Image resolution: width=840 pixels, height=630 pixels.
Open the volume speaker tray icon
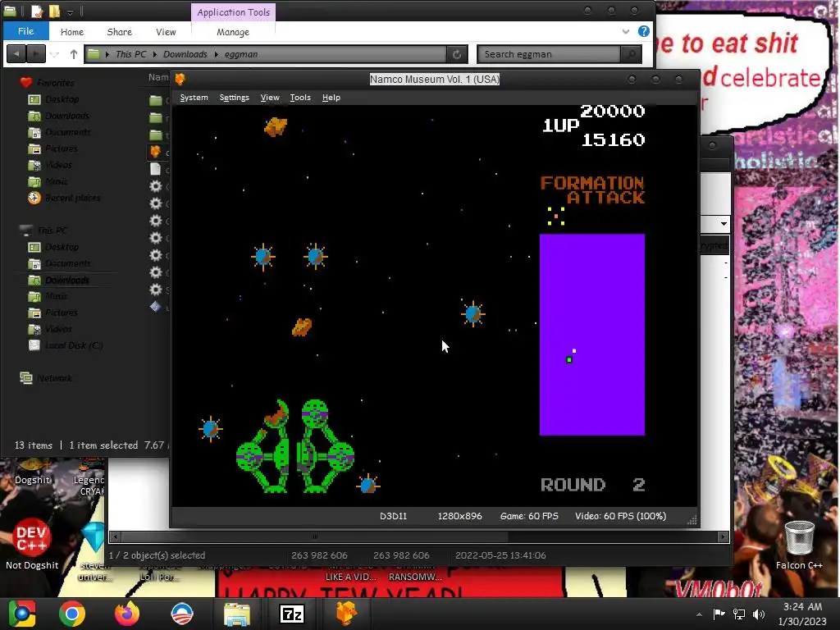tap(759, 614)
